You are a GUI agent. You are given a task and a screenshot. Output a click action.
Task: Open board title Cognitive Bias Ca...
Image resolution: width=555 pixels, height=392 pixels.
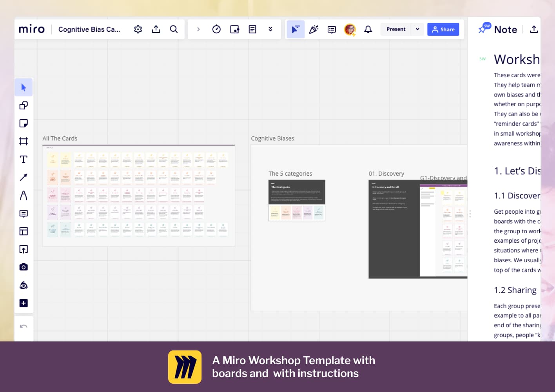point(89,29)
